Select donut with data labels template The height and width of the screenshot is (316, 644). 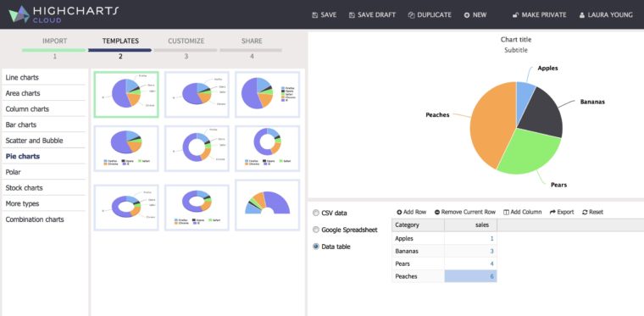197,148
